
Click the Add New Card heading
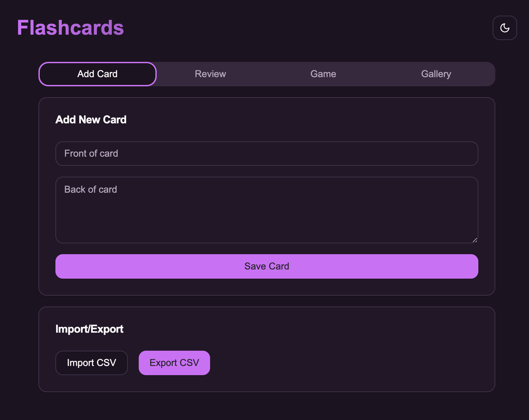click(x=91, y=120)
